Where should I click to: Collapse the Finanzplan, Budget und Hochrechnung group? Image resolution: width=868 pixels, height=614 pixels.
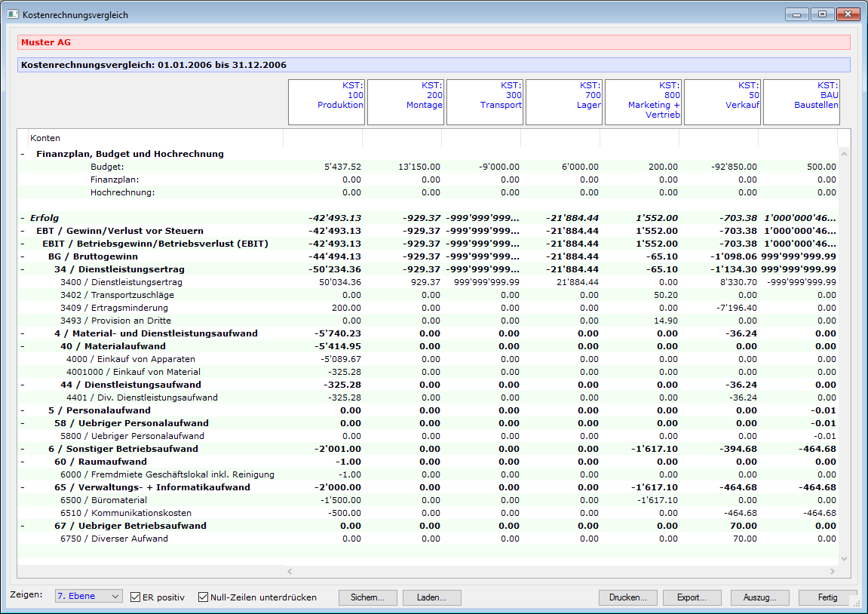click(23, 154)
